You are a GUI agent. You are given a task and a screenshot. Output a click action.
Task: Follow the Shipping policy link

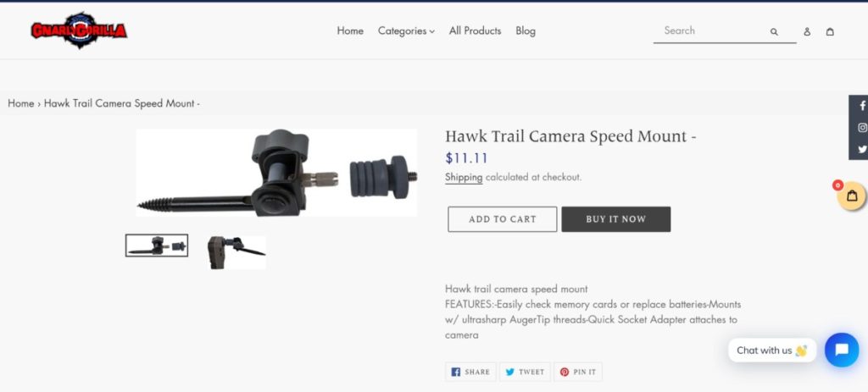click(x=464, y=178)
